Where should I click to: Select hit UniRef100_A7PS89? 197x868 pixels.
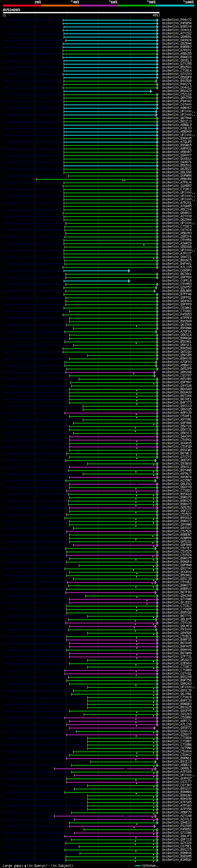[x=176, y=772]
